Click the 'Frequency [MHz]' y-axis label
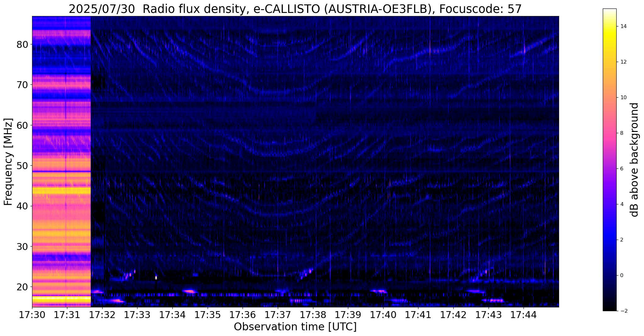The height and width of the screenshot is (336, 644). [8, 162]
